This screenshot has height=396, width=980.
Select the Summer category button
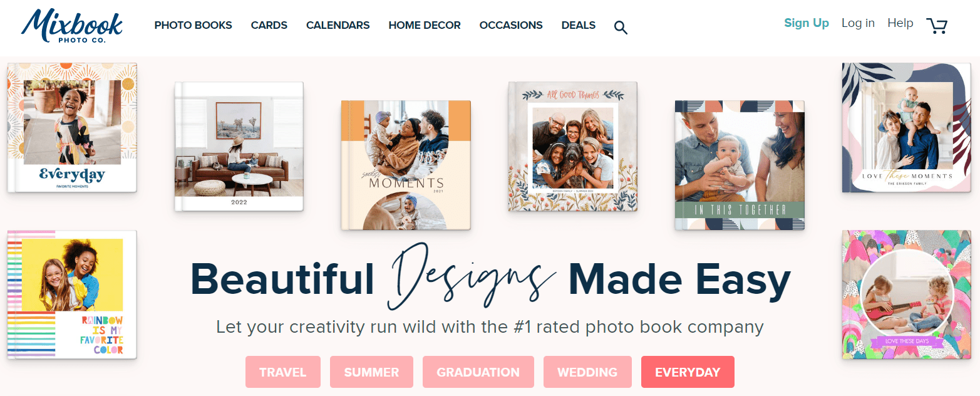(x=371, y=372)
